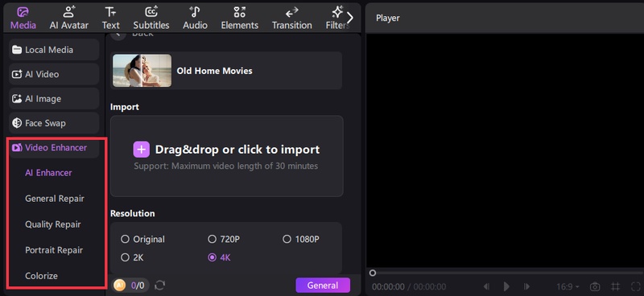Click the AI credits coin icon
The image size is (644, 296).
119,286
